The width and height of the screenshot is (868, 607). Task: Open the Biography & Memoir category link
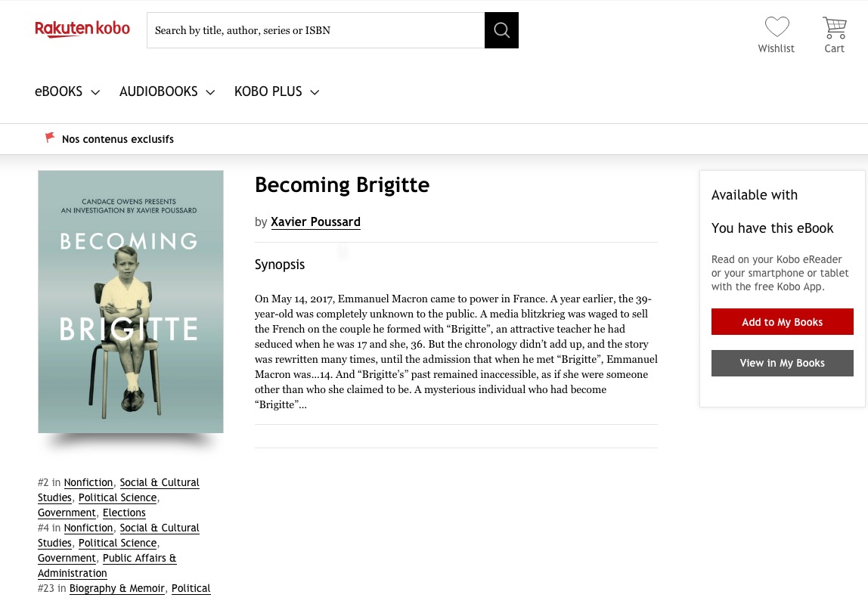tap(116, 588)
